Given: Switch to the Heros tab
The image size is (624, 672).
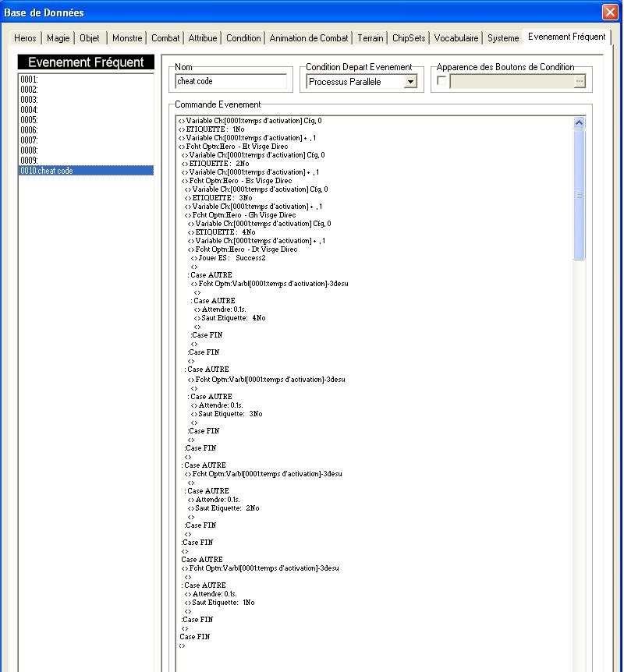Looking at the screenshot, I should (25, 38).
